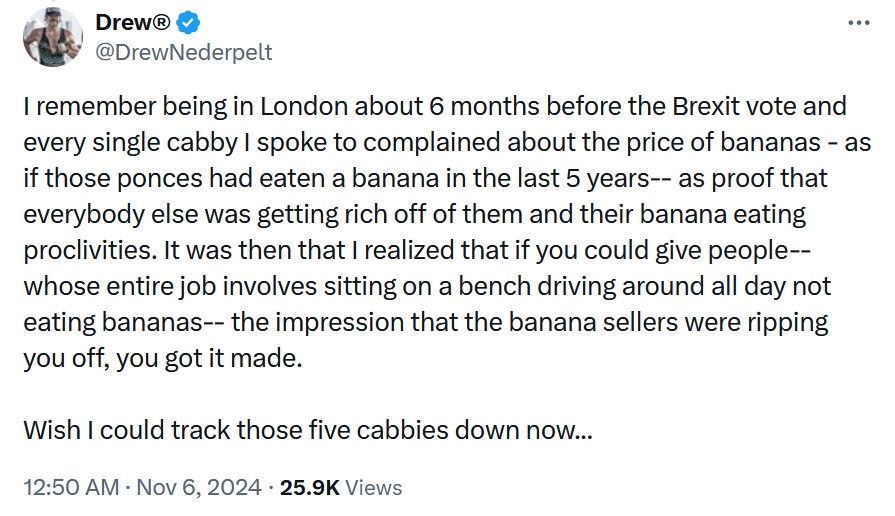The image size is (895, 516).
Task: Open Drew's profile picture avatar
Action: tap(53, 37)
